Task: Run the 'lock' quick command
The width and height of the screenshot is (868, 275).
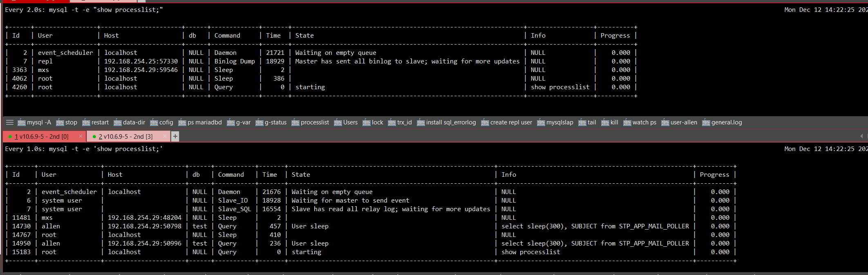Action: [x=373, y=122]
